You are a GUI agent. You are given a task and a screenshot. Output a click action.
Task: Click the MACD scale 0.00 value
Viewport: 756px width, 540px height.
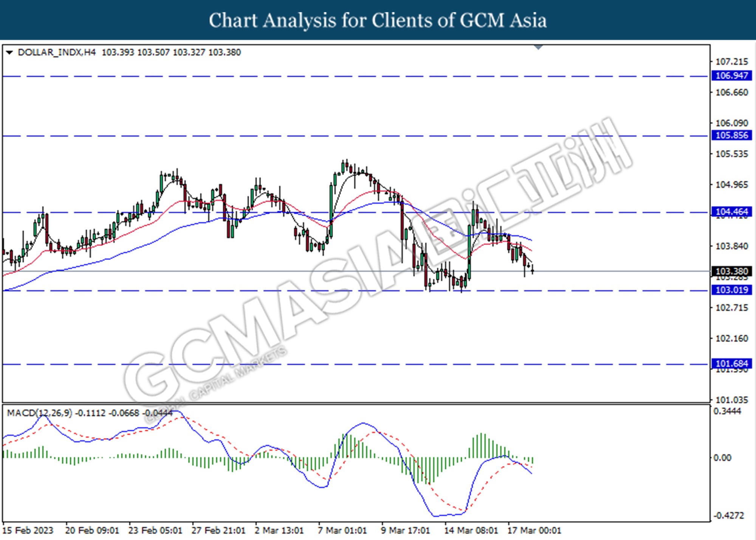[722, 458]
